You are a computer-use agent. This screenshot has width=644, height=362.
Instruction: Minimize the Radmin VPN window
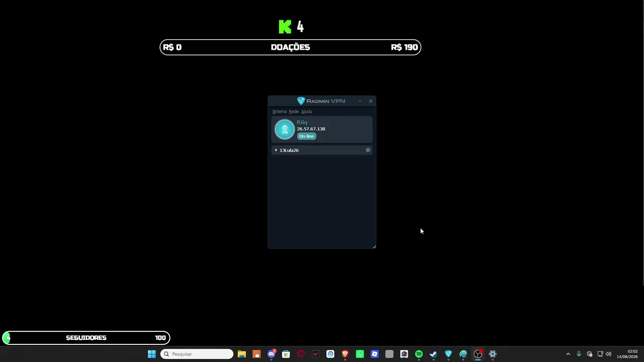click(x=360, y=101)
